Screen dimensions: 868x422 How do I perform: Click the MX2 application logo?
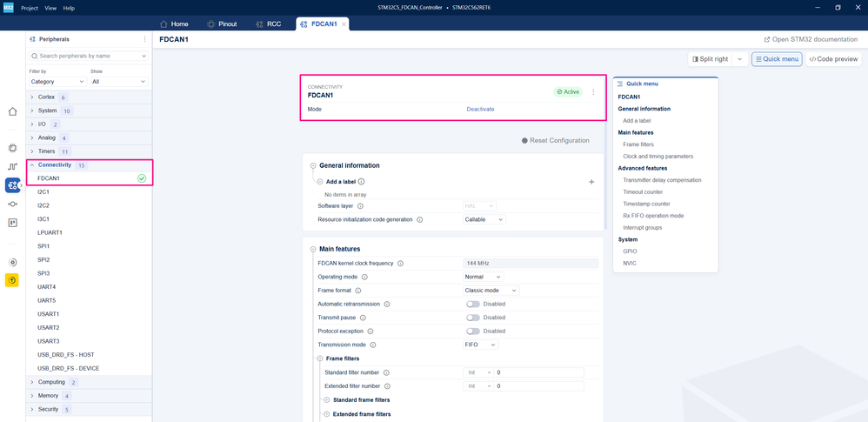[9, 8]
